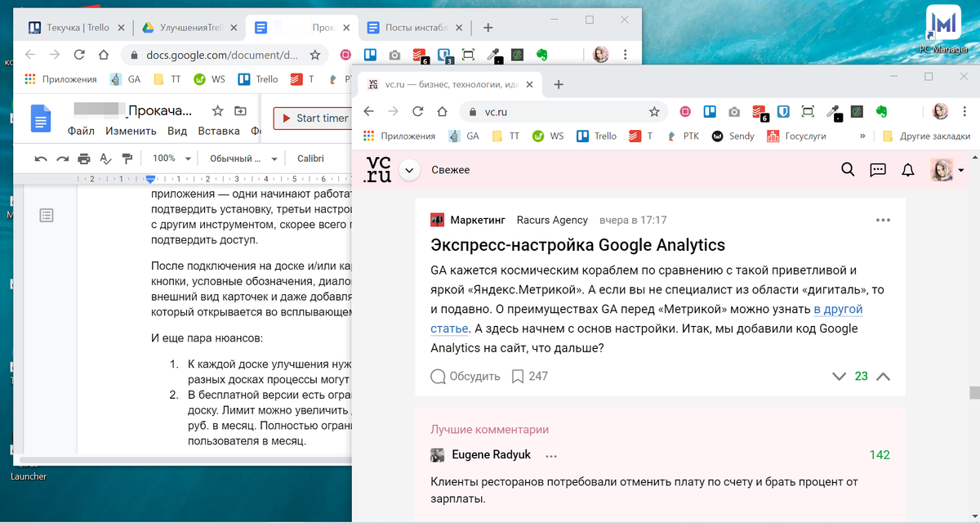Click the color picker eyedropper extension in the vc.ru window
Screen dimensions: 980x523
tap(833, 112)
